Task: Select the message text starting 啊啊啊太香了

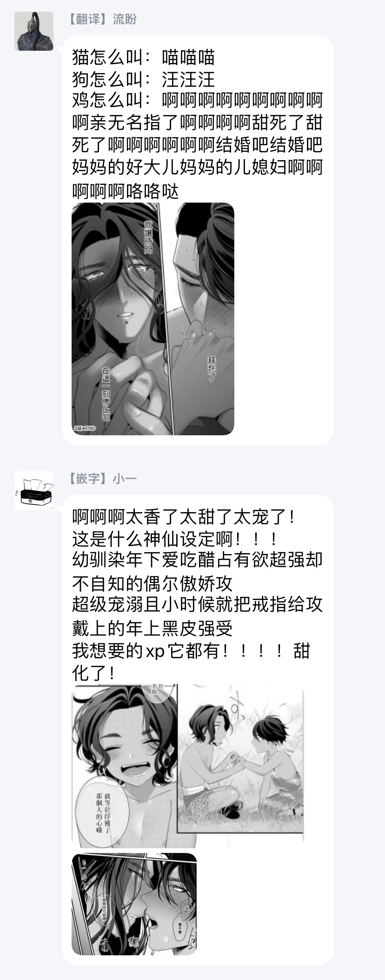Action: (198, 595)
